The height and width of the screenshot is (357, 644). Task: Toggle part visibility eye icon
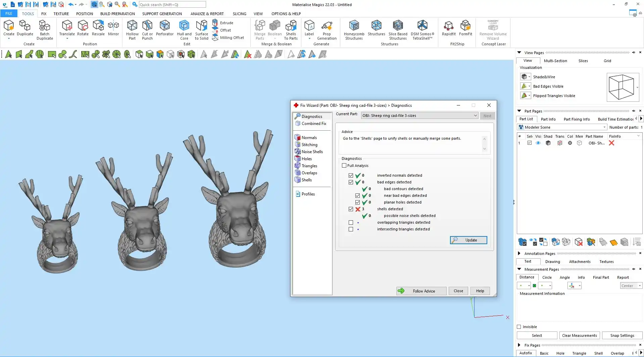538,143
